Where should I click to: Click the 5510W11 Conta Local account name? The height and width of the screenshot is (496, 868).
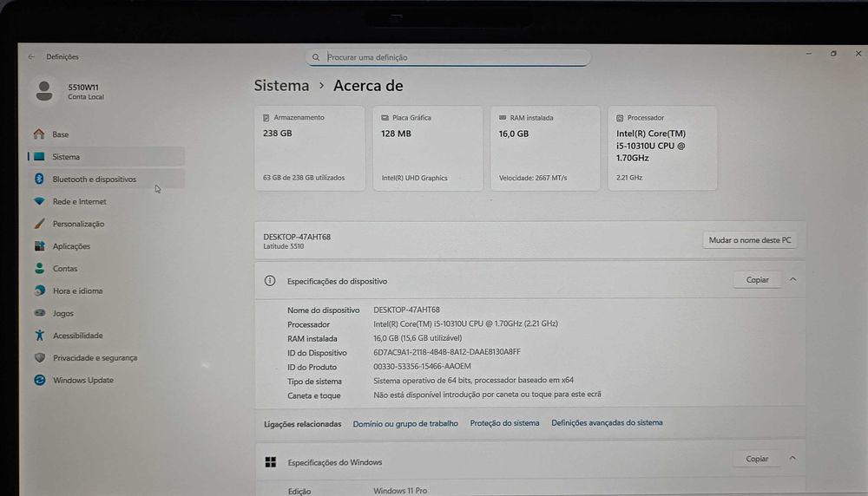point(86,91)
